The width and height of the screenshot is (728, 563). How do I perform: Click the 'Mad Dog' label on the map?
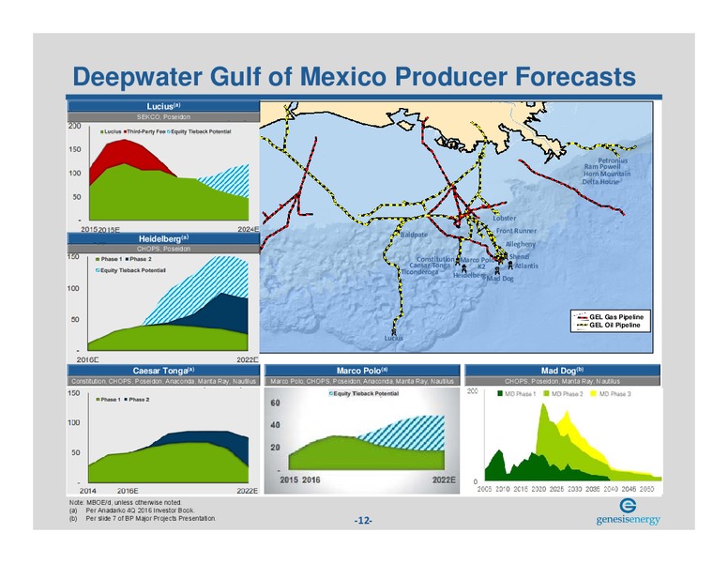(501, 279)
